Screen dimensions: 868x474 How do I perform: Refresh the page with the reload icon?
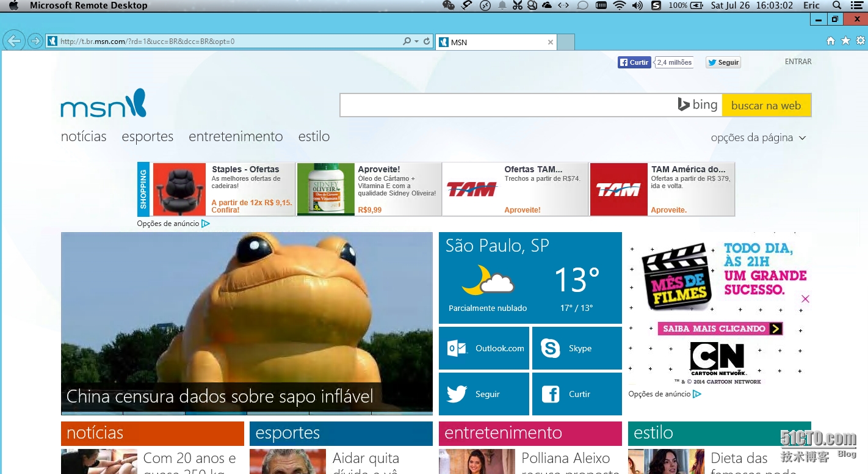pyautogui.click(x=427, y=42)
